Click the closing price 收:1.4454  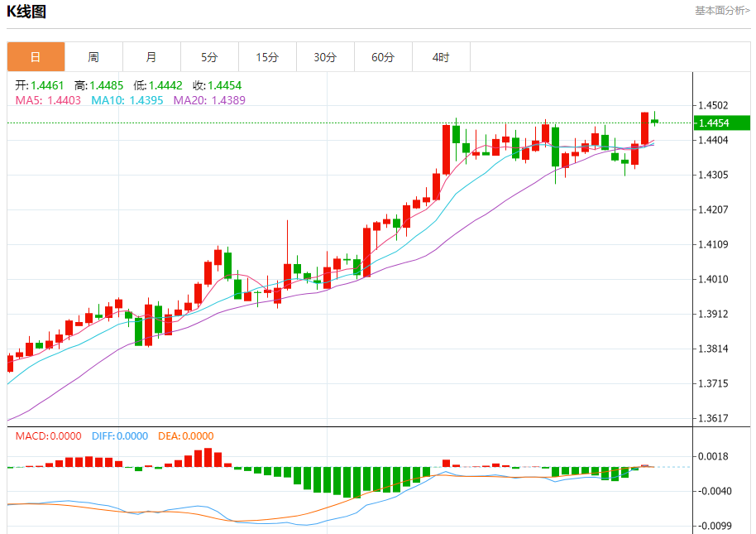(x=218, y=85)
